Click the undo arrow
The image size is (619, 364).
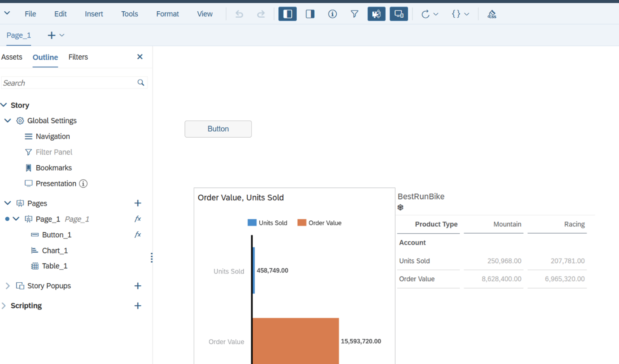(239, 13)
